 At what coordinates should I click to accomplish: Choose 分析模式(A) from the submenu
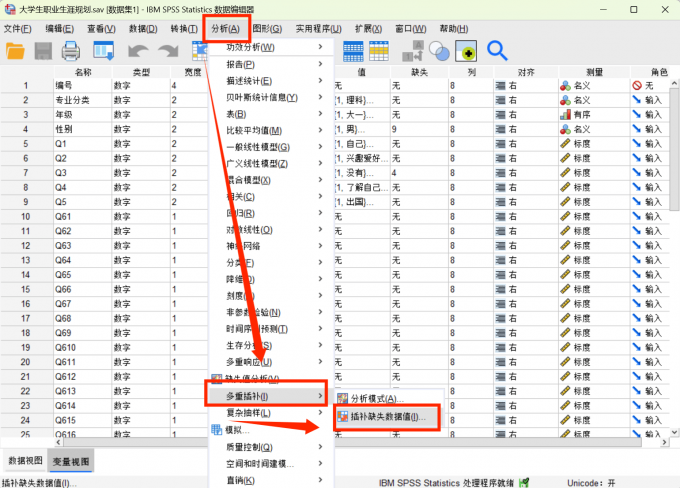[376, 397]
